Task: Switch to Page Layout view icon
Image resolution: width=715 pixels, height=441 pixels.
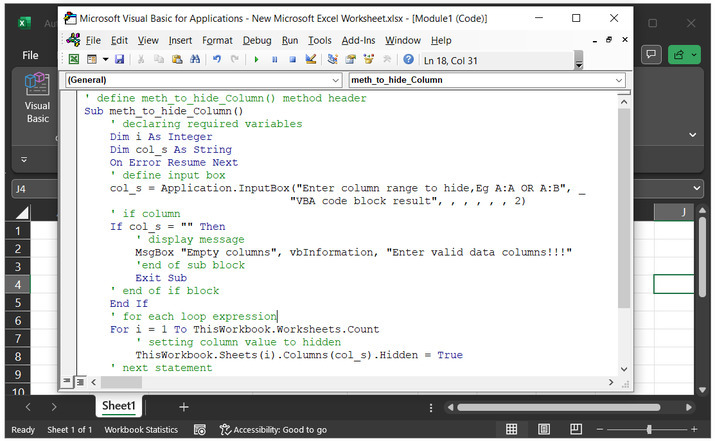Action: click(x=544, y=429)
